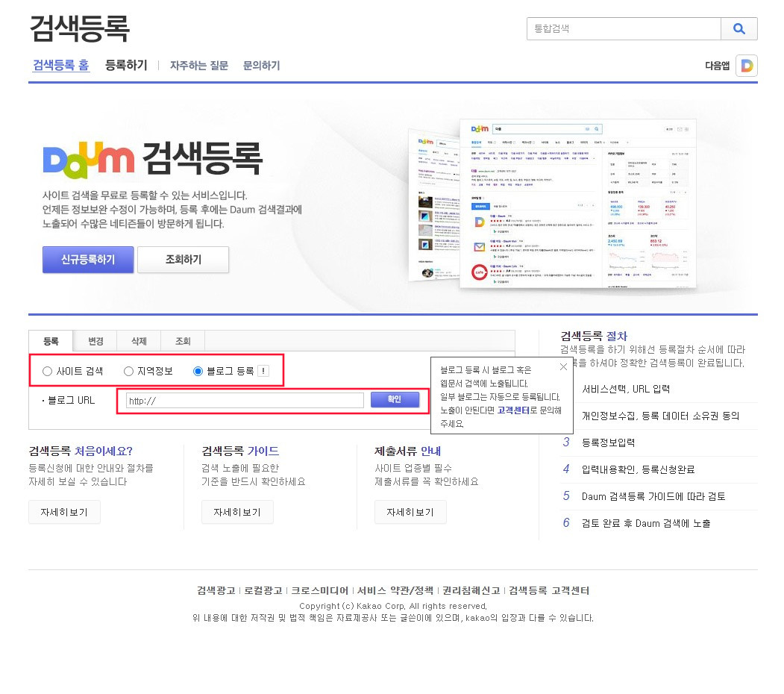Click step 5 Daum 검색등록 가이드에 따라 검토
The width and height of the screenshot is (784, 694).
(x=653, y=496)
